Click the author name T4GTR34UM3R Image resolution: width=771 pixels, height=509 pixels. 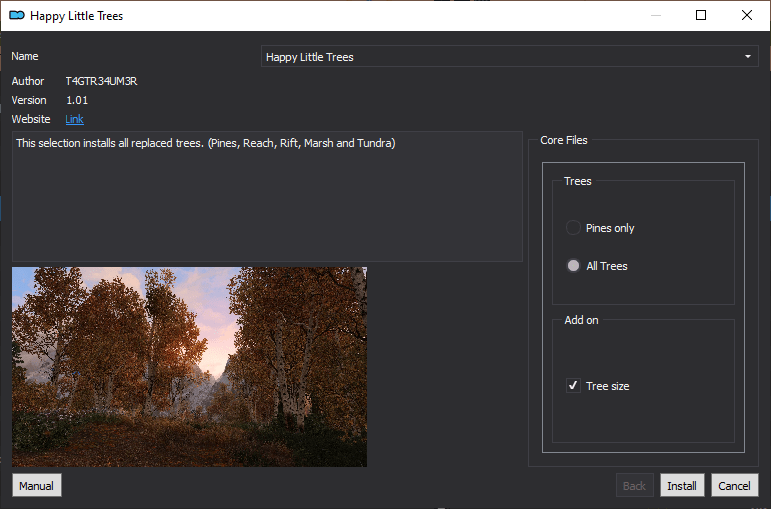tap(101, 81)
